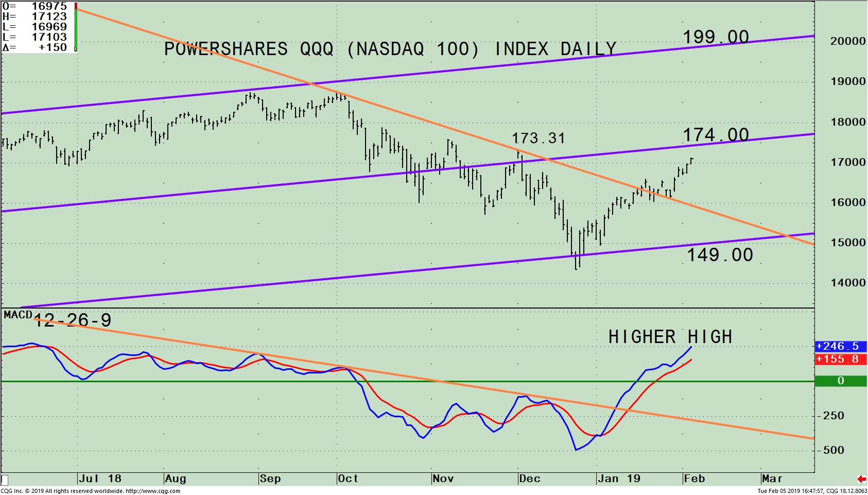Click the Dec time axis marker

point(530,479)
